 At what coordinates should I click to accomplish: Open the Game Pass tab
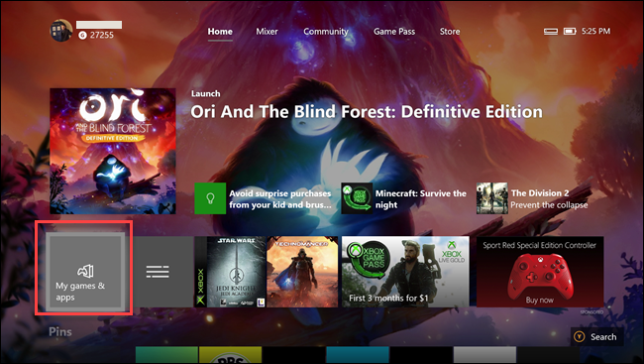pyautogui.click(x=394, y=32)
